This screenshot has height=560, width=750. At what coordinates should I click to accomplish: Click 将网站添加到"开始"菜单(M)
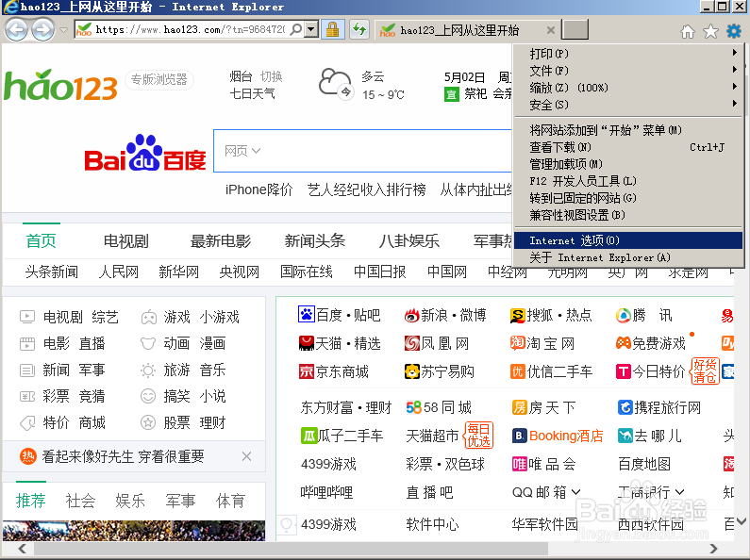tap(628, 130)
